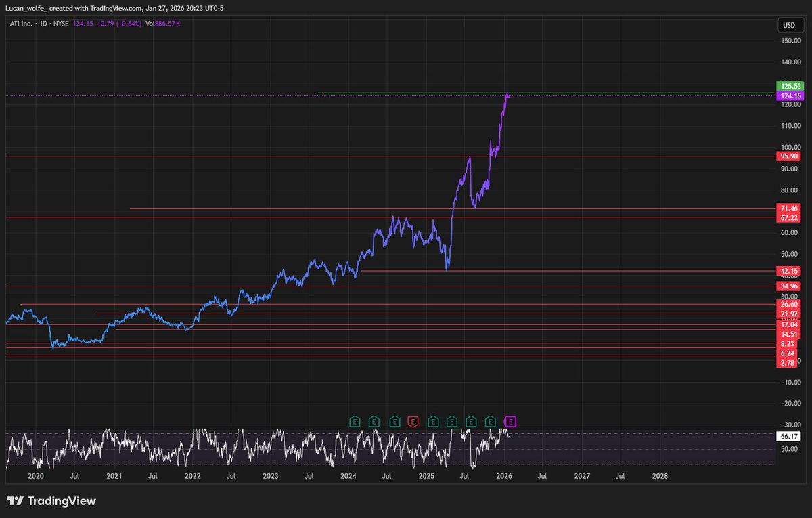
Task: Click the 2025 time axis label
Action: [x=426, y=477]
